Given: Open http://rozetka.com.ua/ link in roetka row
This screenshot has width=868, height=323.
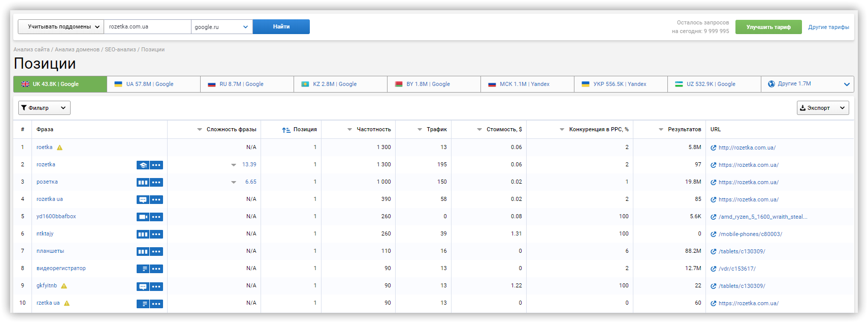Looking at the screenshot, I should point(747,148).
